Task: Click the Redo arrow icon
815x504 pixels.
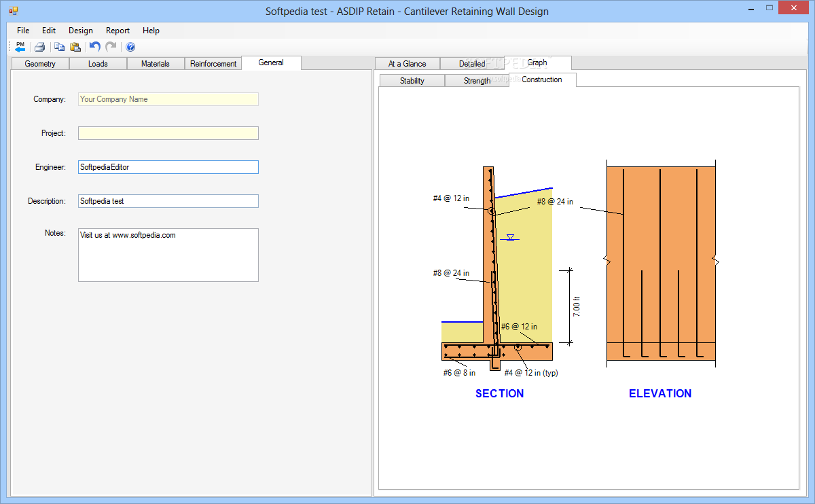Action: coord(111,47)
